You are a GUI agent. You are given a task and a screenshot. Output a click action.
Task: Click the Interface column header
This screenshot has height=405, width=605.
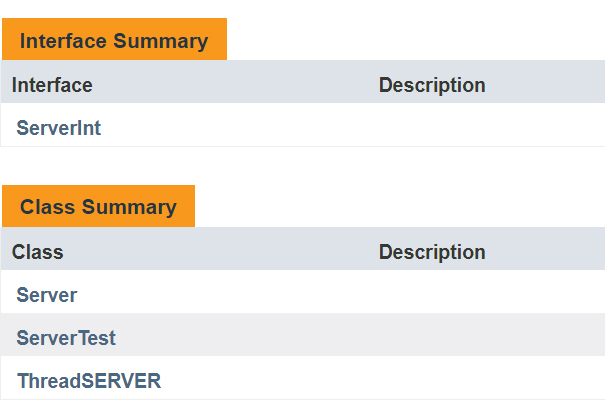[52, 85]
